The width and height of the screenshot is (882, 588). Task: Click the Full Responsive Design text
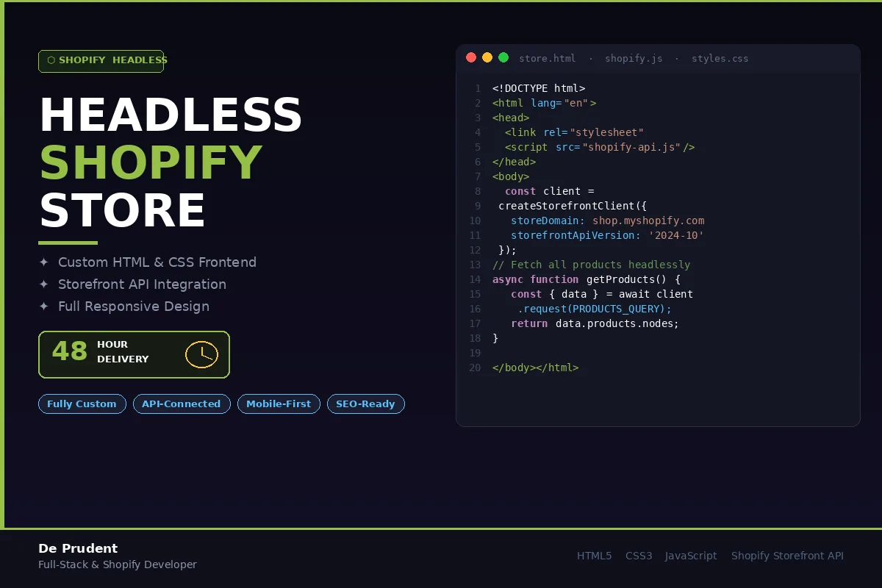134,306
